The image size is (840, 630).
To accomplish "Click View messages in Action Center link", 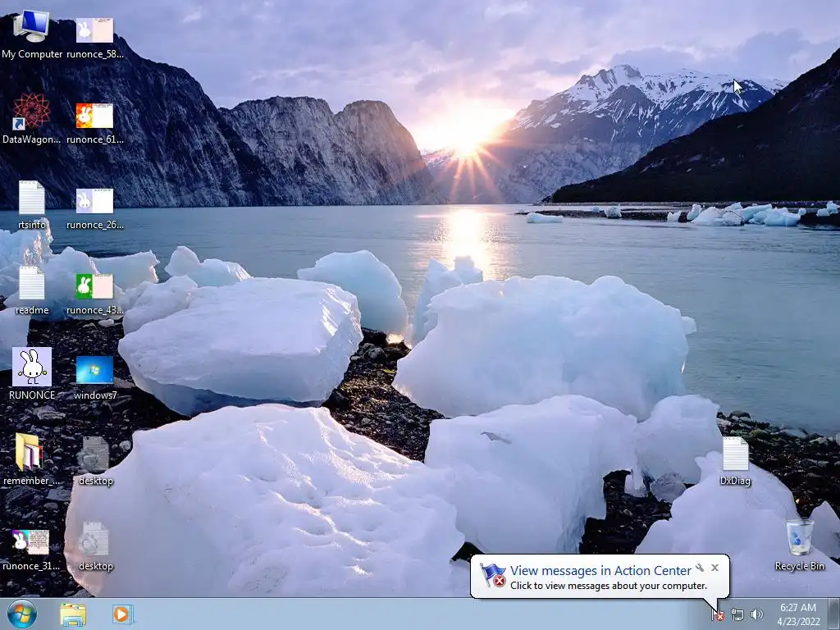I will click(600, 571).
